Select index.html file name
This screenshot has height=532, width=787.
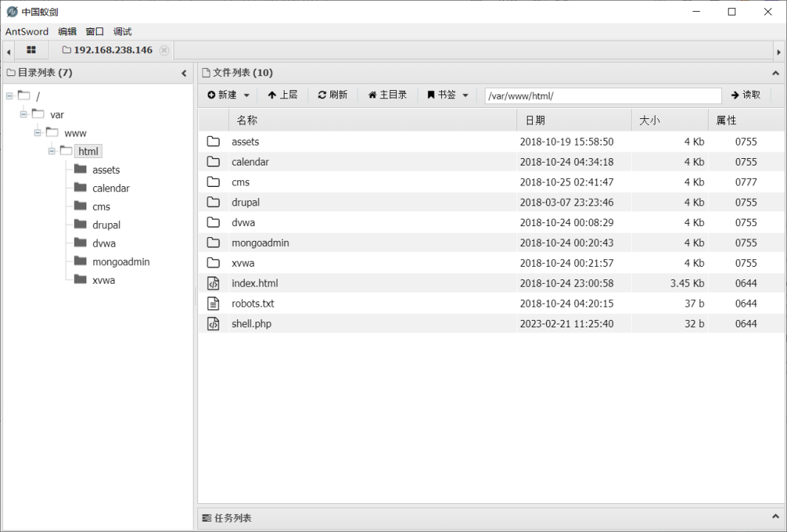[x=254, y=283]
